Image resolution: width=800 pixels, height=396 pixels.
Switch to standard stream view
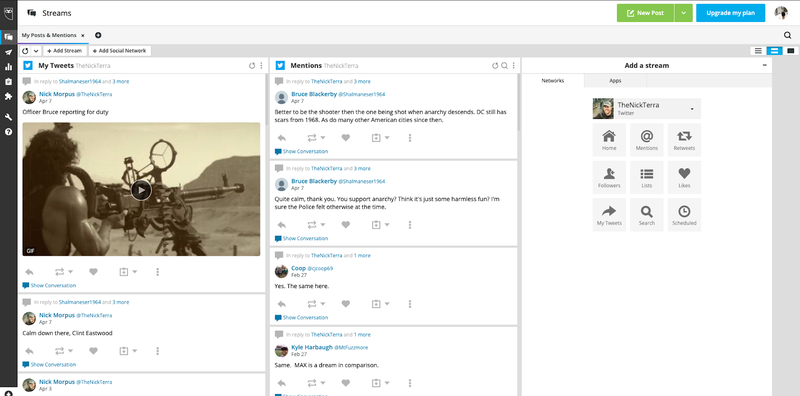pos(774,51)
